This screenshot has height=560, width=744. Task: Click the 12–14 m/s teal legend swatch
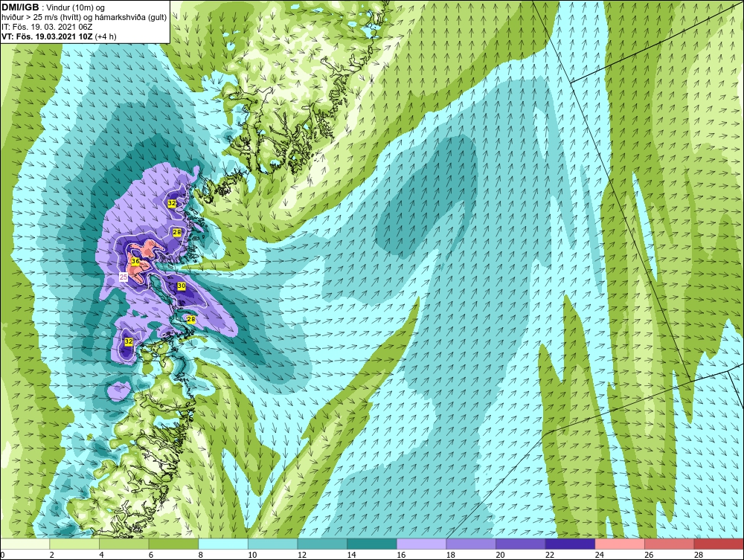point(322,544)
